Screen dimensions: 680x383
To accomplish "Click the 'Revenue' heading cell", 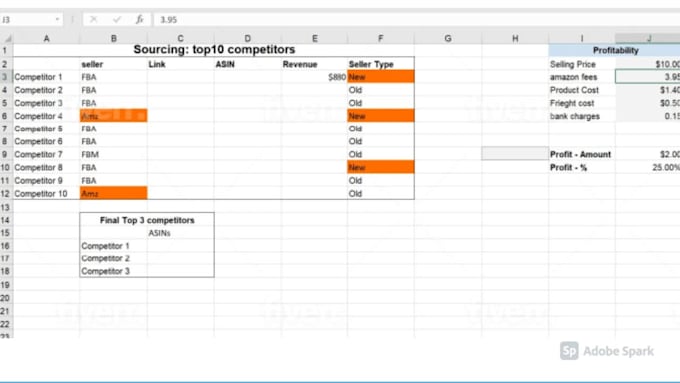I will pyautogui.click(x=314, y=64).
